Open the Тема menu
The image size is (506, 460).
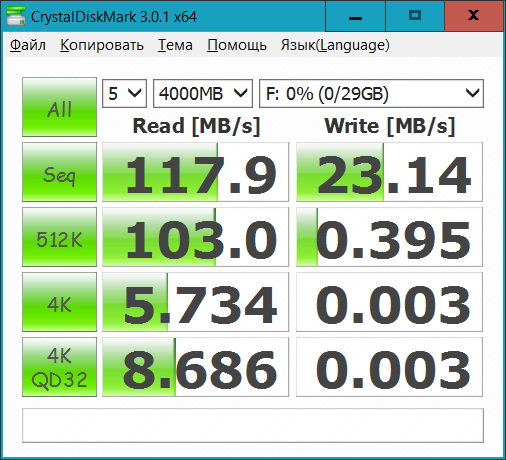pos(175,45)
